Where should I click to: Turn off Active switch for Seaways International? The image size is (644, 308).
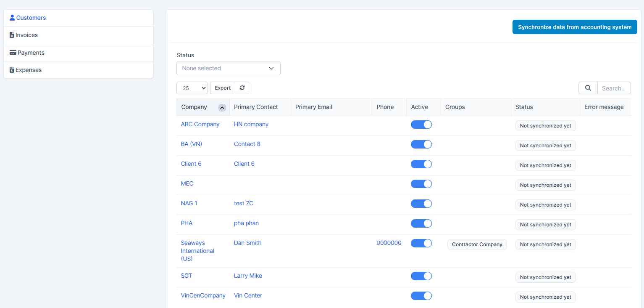421,243
